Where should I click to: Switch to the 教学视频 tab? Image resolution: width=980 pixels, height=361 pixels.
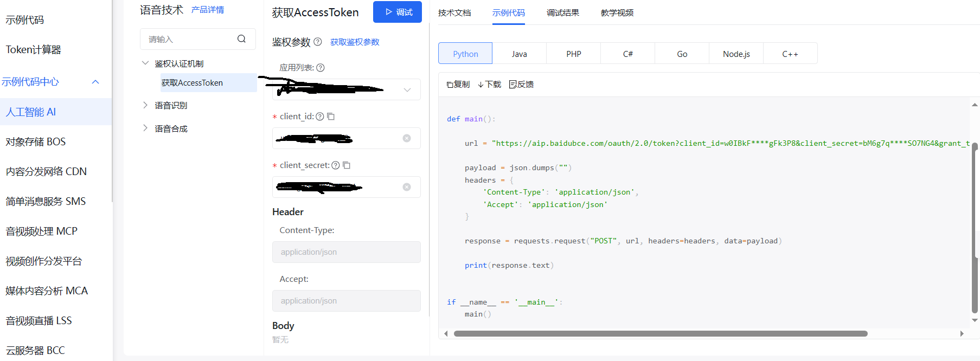tap(617, 12)
